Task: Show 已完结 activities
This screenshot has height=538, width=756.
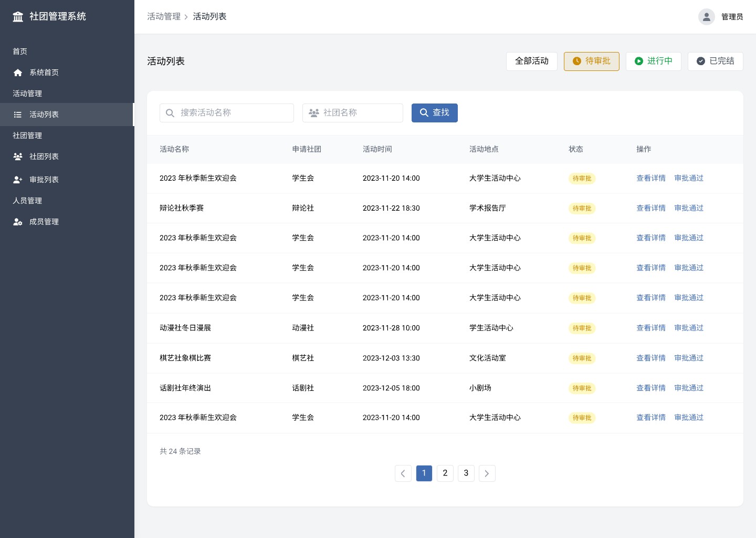Action: pos(715,61)
